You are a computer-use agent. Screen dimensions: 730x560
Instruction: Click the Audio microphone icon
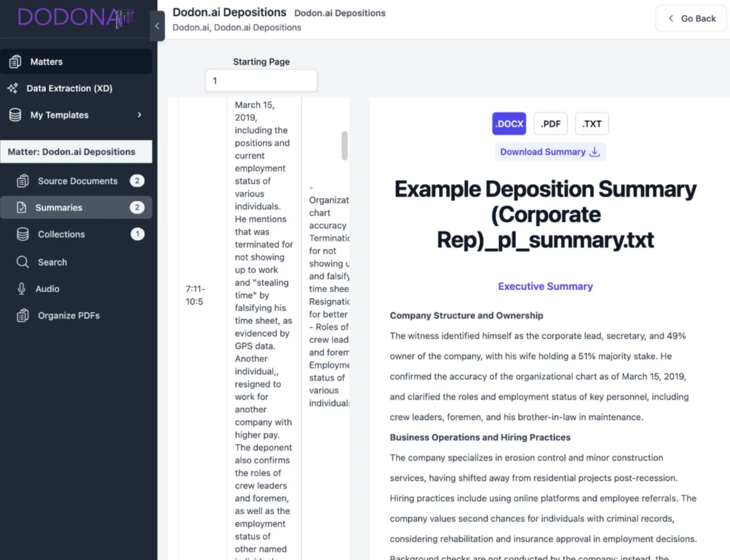(21, 289)
